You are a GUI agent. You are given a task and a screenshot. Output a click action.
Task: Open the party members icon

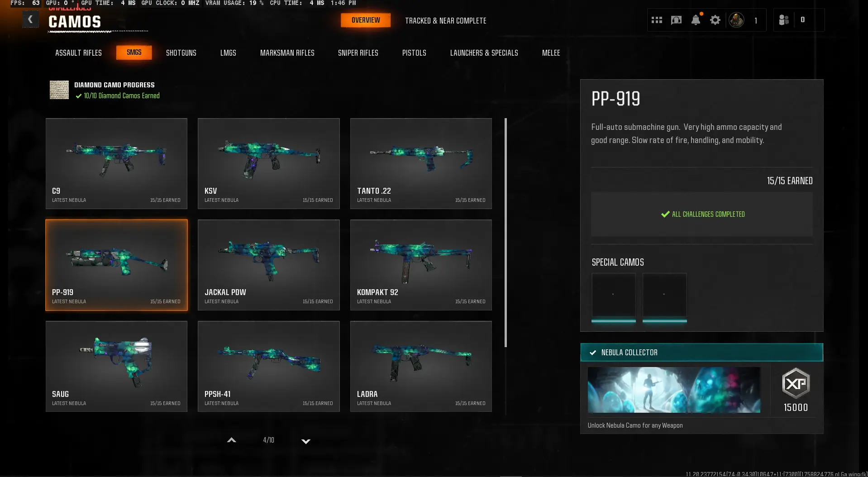click(784, 20)
